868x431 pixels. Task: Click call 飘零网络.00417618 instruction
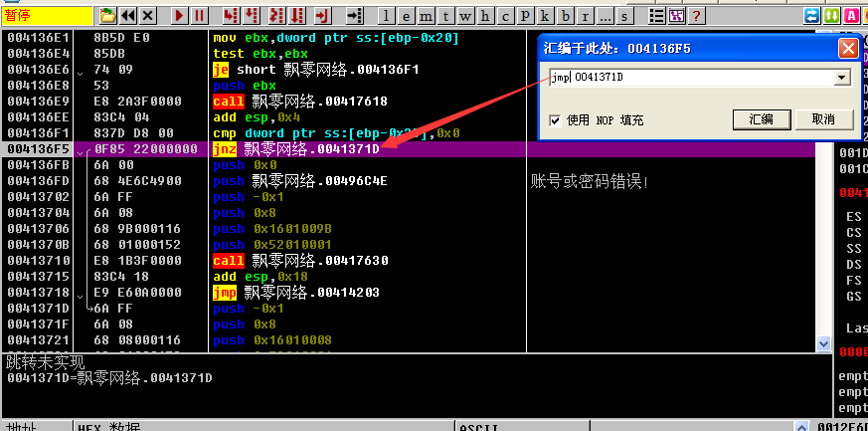click(300, 102)
